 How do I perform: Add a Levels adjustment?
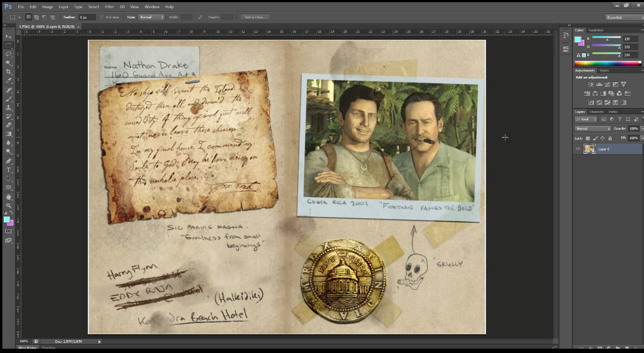click(x=599, y=84)
